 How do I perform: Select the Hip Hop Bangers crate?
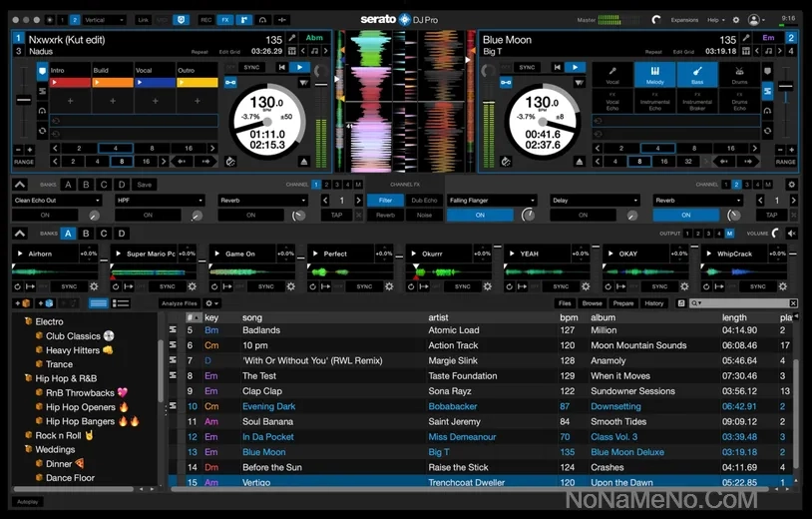coord(81,421)
